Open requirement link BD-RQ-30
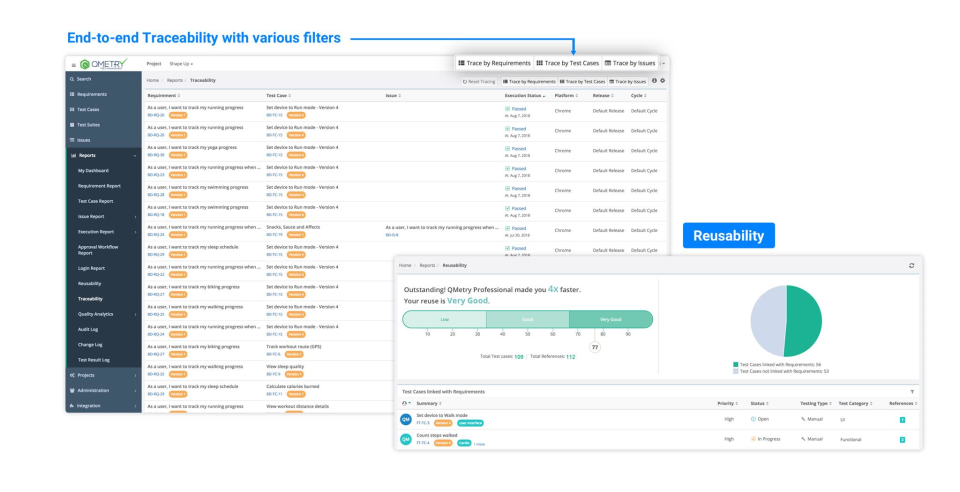Image resolution: width=960 pixels, height=492 pixels. (156, 155)
